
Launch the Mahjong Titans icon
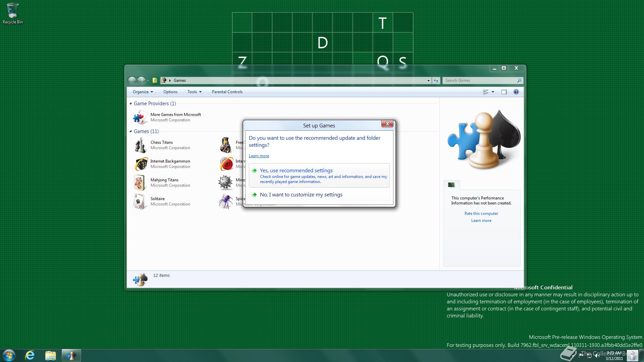point(140,183)
